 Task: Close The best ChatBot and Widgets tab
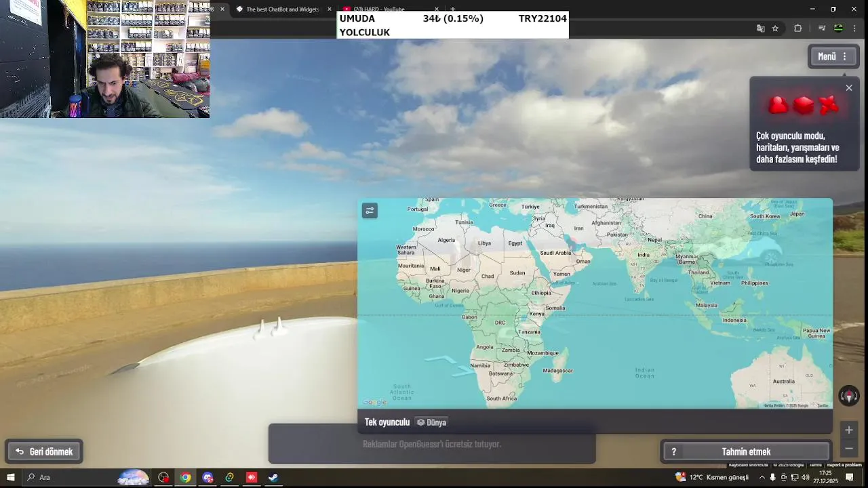point(330,9)
